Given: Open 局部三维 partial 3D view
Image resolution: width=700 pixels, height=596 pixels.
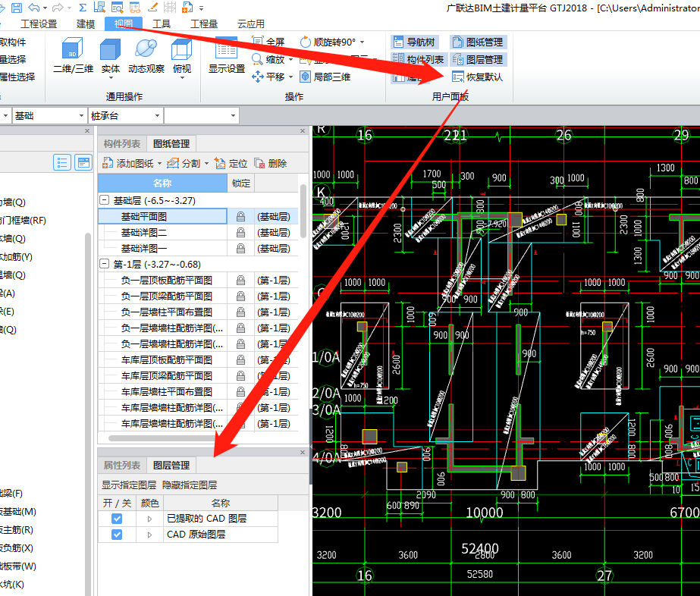Looking at the screenshot, I should (x=325, y=77).
